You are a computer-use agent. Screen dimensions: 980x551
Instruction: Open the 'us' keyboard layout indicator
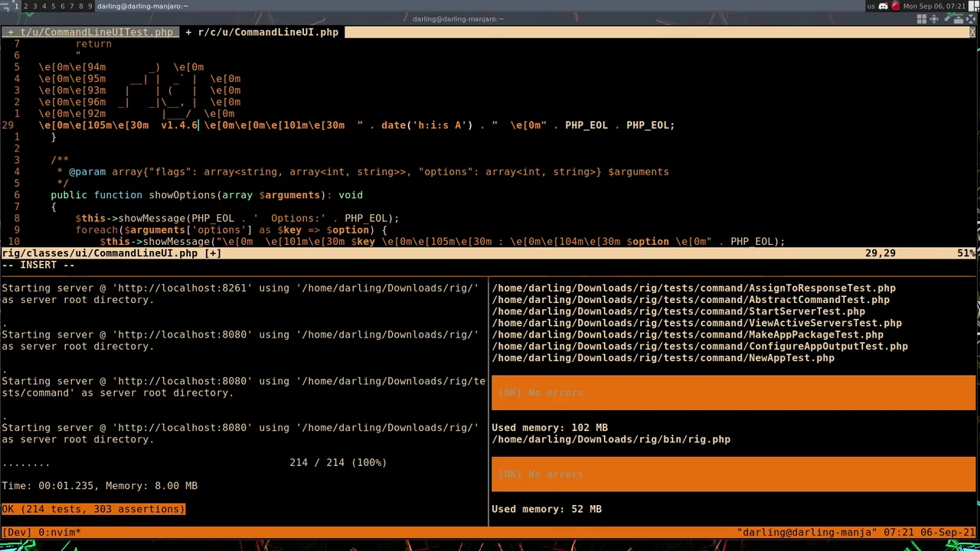[x=871, y=6]
